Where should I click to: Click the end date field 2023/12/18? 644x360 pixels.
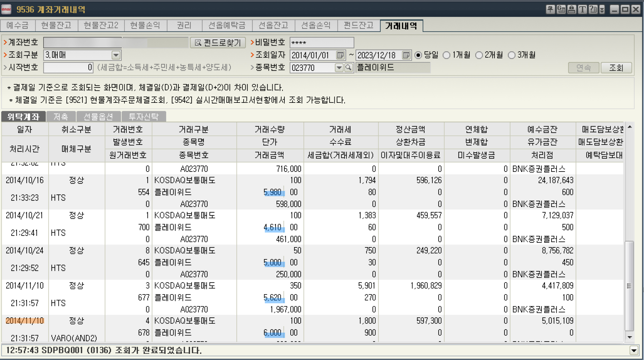tap(379, 55)
